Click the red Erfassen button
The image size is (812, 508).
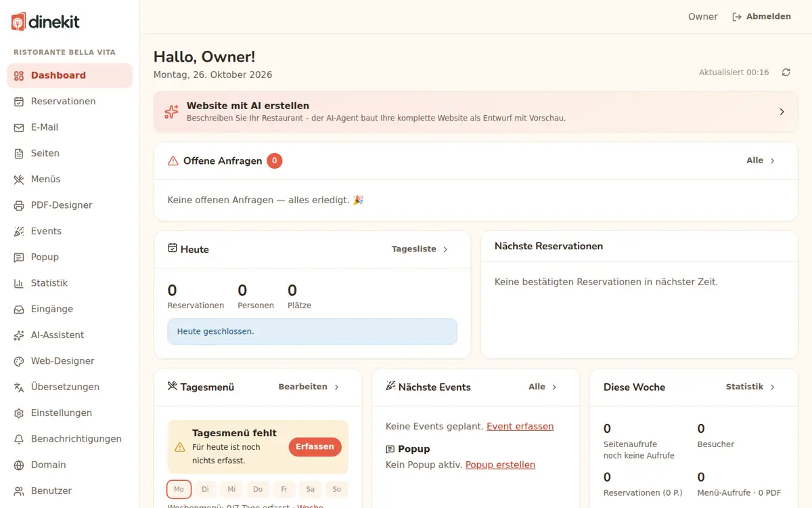pos(315,447)
